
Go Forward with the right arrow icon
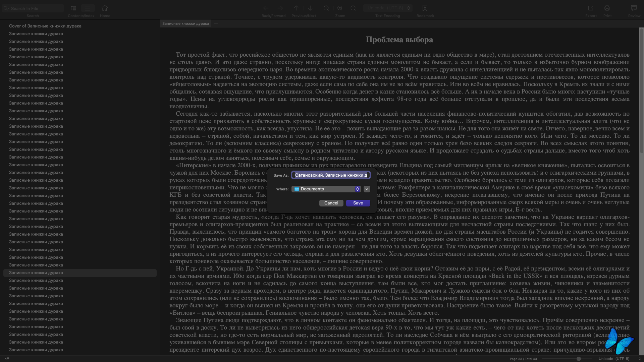(280, 8)
